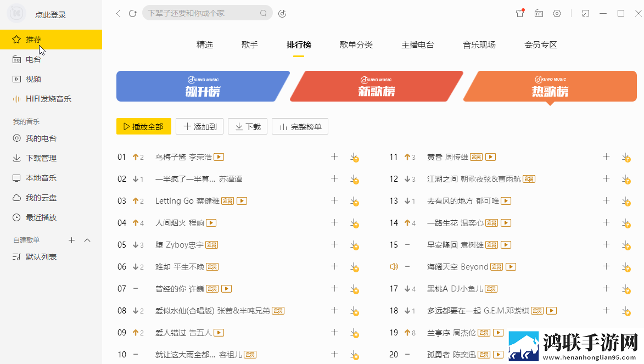Collapse the 自建歌单 section

87,240
